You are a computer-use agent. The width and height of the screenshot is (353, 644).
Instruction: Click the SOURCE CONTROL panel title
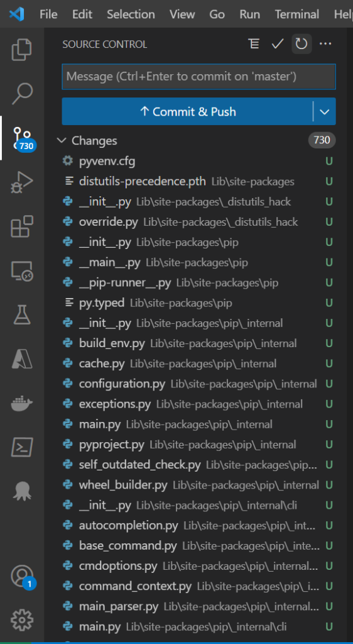point(104,45)
